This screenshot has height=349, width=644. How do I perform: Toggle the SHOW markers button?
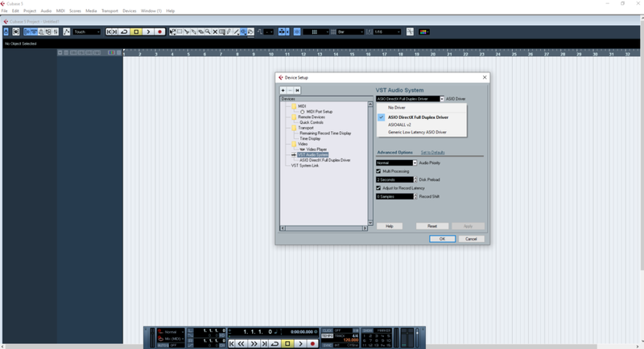click(x=368, y=331)
